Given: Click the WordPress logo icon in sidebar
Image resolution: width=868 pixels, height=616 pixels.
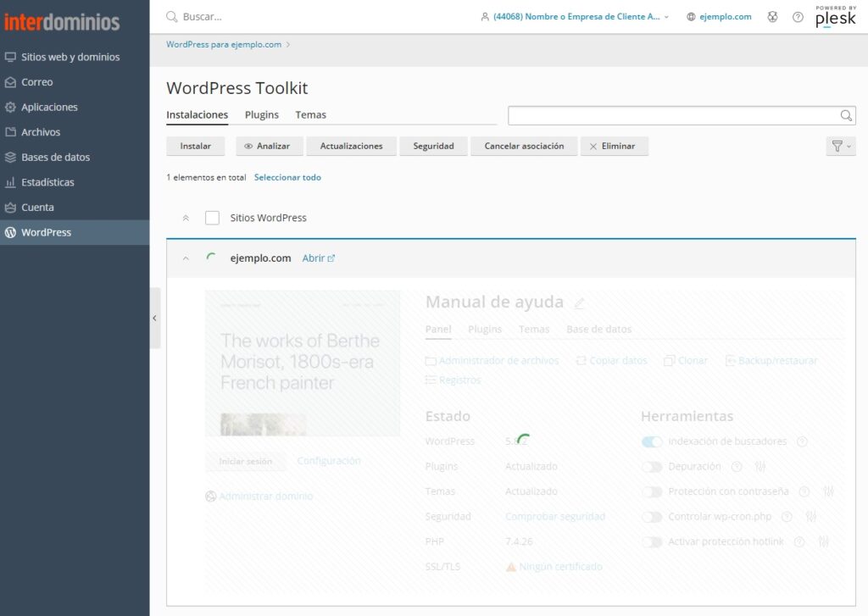Looking at the screenshot, I should pyautogui.click(x=10, y=232).
